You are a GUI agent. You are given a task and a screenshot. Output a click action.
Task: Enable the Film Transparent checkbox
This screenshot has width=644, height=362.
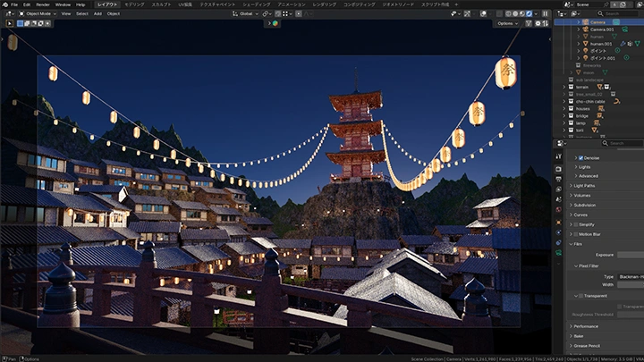(580, 296)
